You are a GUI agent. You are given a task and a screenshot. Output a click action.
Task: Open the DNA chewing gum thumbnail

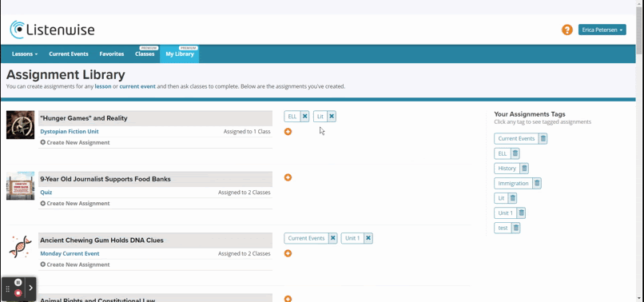(21, 247)
